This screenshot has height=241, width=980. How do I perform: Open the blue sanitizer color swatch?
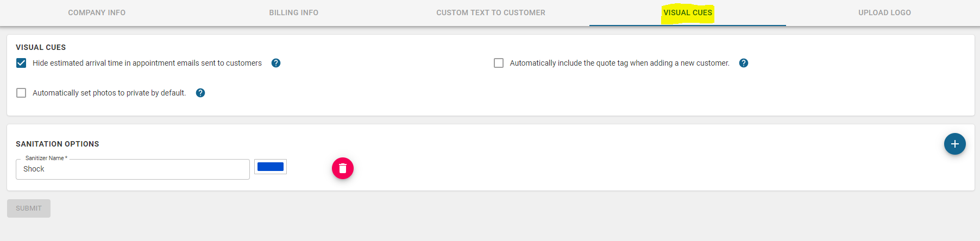(x=271, y=167)
